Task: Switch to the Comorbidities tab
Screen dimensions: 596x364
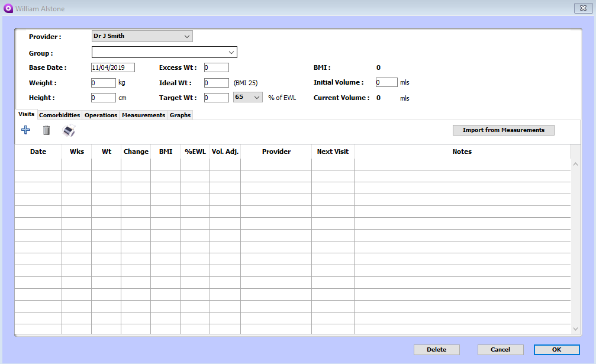Action: click(x=59, y=115)
